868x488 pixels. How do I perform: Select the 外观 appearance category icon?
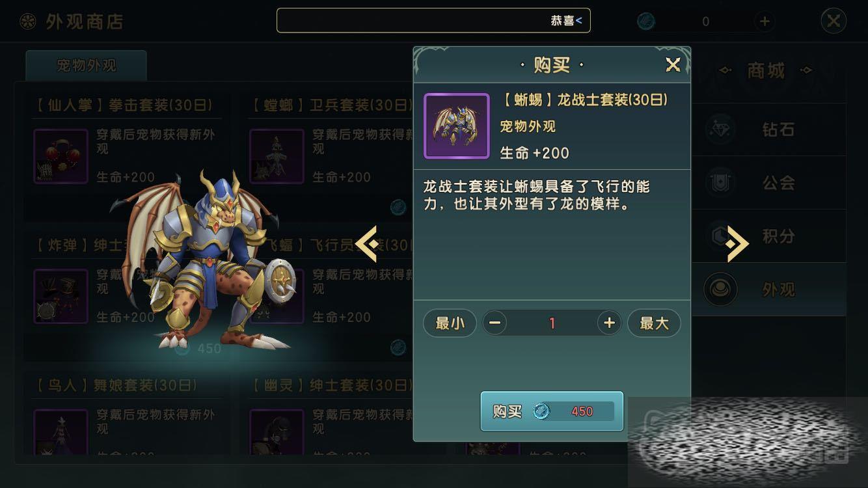pos(720,290)
